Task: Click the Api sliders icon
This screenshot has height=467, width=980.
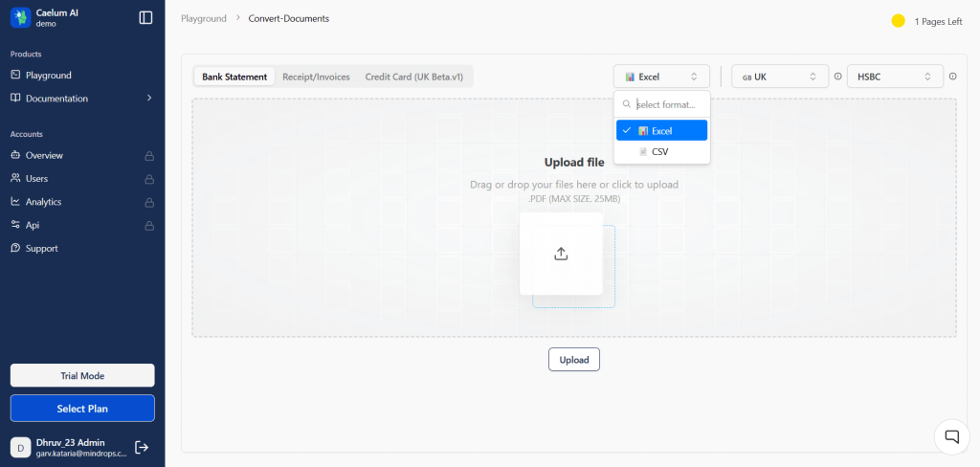Action: (15, 225)
